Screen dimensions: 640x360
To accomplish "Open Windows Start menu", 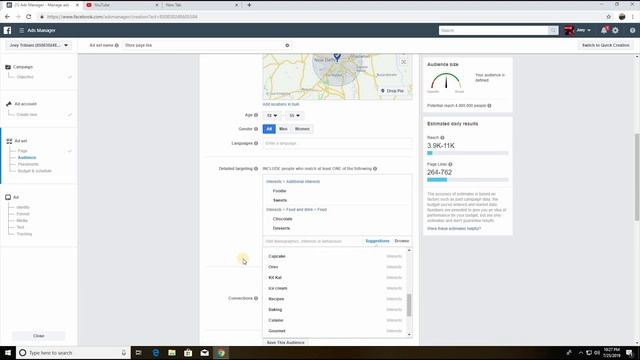I will 8,353.
